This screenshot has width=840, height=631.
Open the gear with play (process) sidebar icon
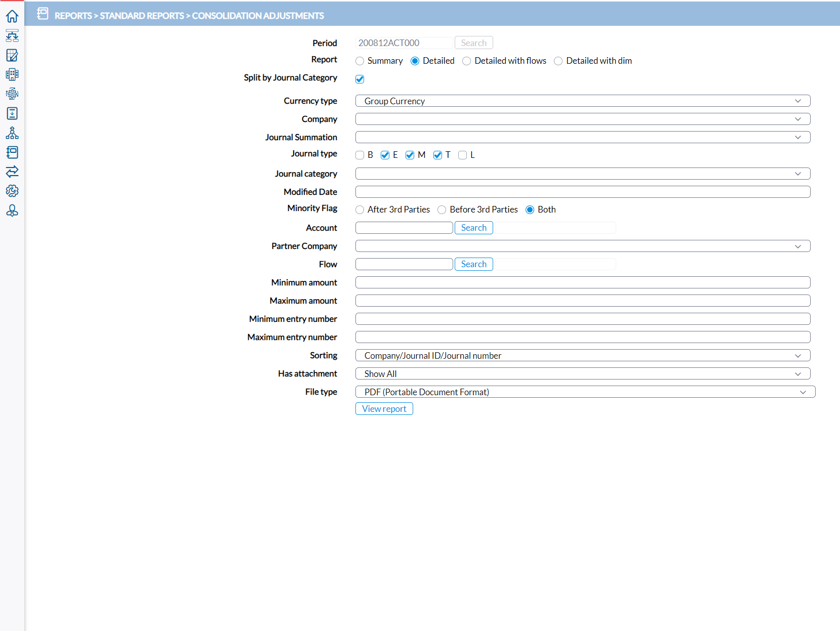coord(12,94)
